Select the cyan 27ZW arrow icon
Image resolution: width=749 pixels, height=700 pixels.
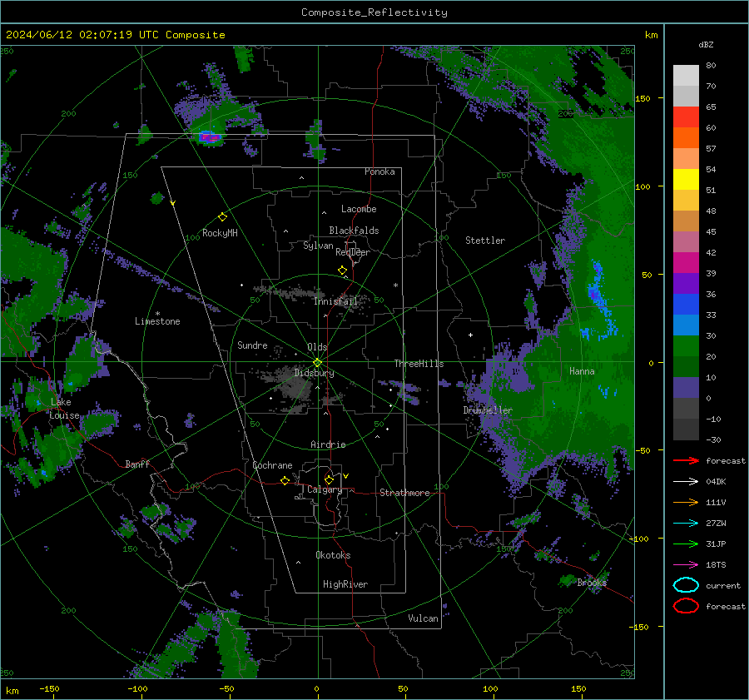686,524
